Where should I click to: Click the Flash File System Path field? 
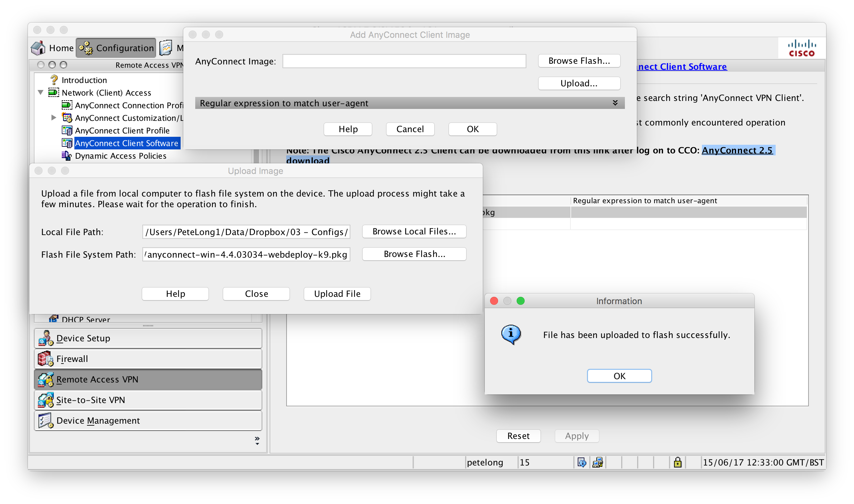246,254
